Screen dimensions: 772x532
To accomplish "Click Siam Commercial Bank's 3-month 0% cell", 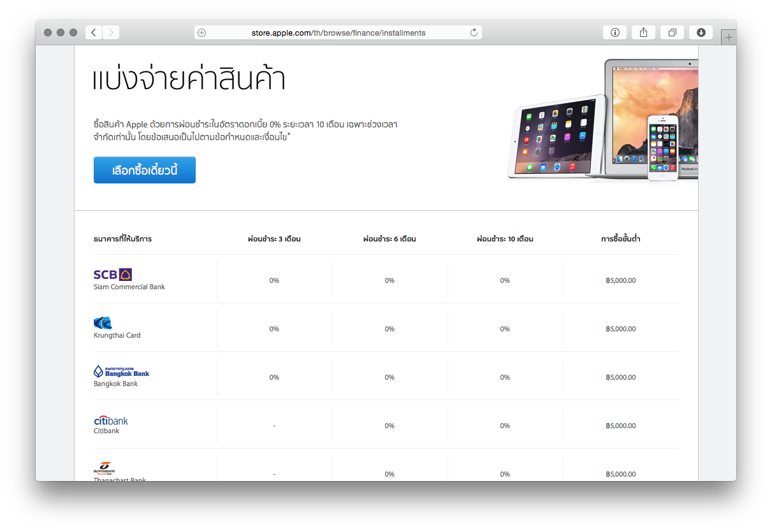I will pos(274,280).
